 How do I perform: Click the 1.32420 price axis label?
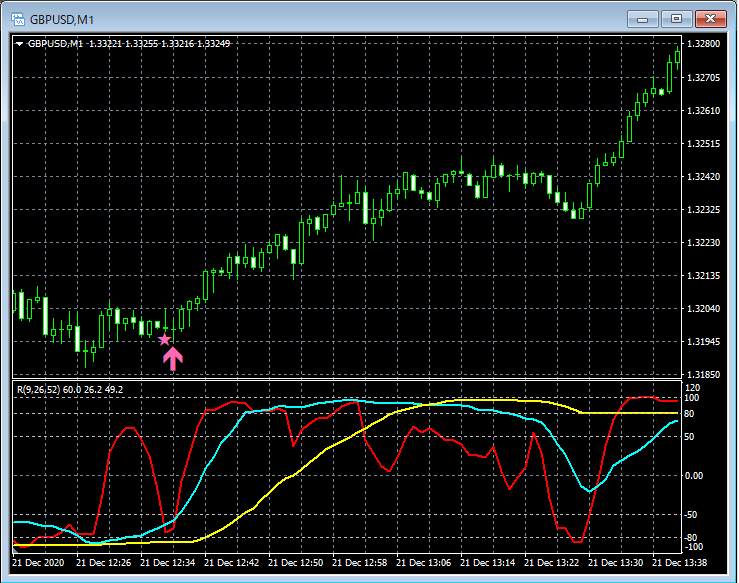[x=706, y=177]
